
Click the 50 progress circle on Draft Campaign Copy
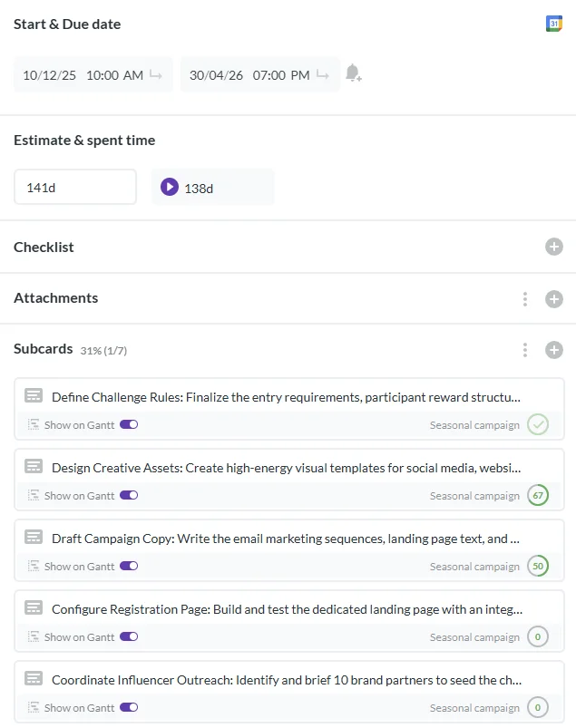click(x=538, y=566)
